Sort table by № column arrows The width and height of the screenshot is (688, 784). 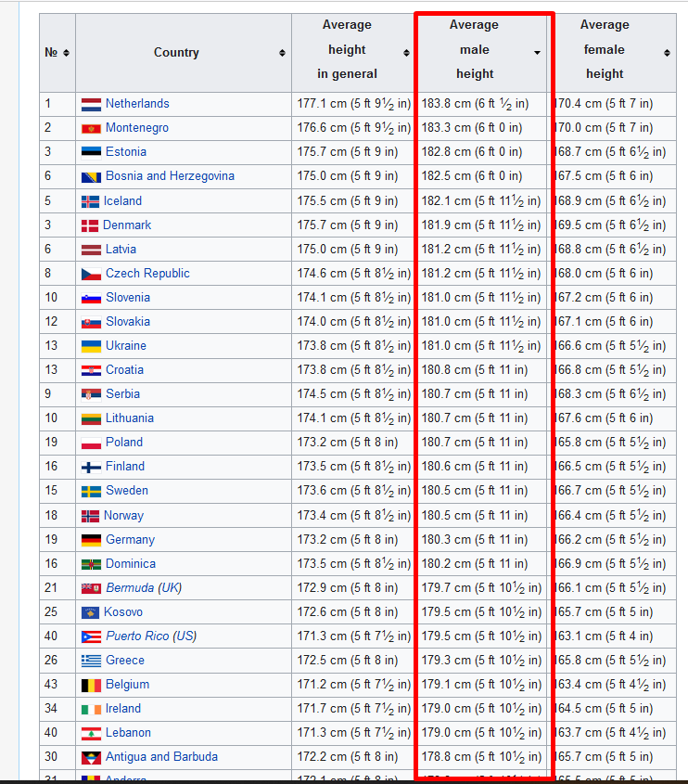click(x=66, y=53)
